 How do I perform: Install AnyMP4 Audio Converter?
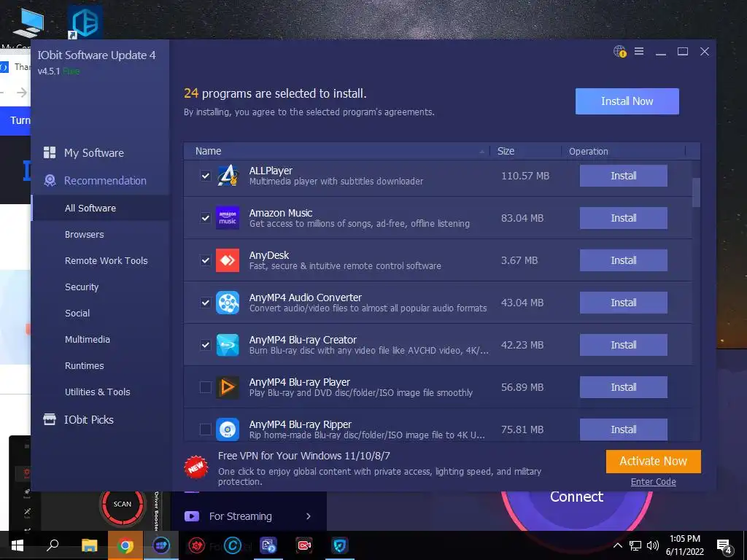pos(623,303)
